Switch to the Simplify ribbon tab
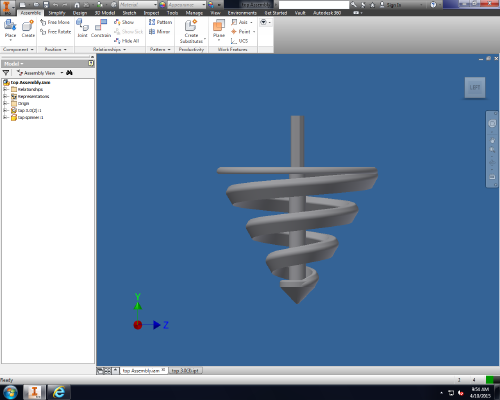 57,13
